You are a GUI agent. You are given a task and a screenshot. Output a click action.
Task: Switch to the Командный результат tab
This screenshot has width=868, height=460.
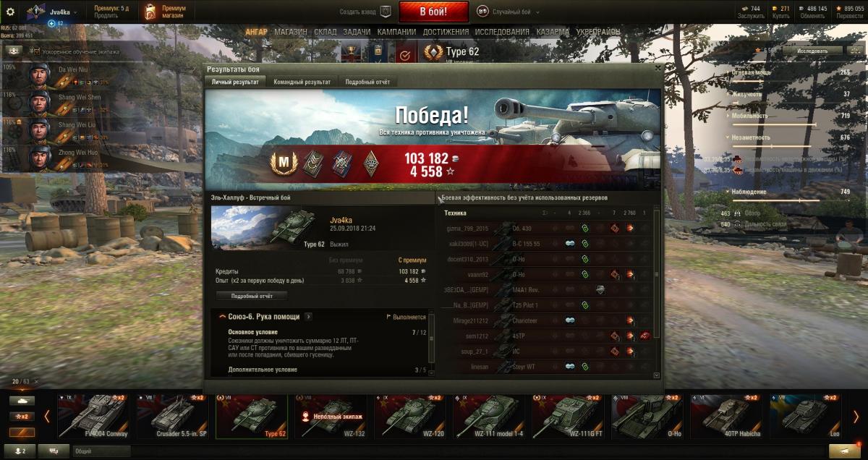coord(302,82)
